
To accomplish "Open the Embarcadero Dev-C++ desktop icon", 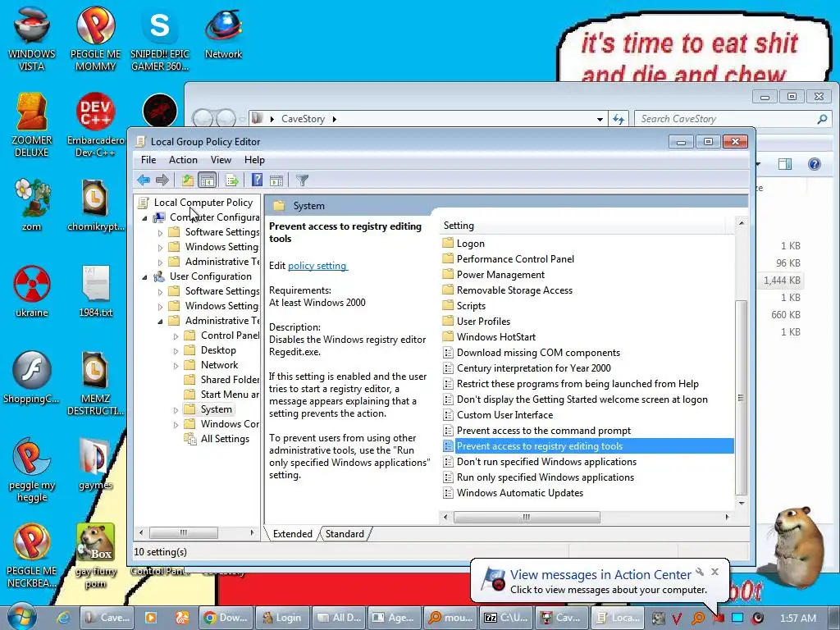I will (x=95, y=126).
